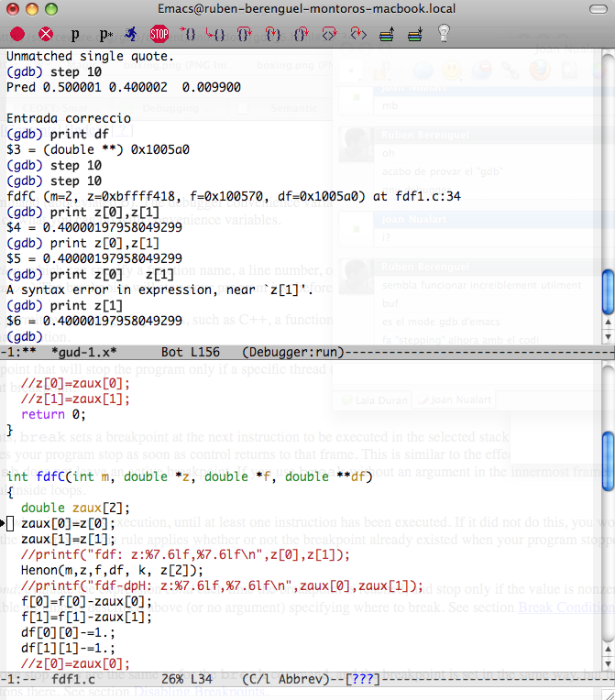Click the next-instruction arrow-over-angle-brackets icon
615x700 pixels.
click(330, 34)
